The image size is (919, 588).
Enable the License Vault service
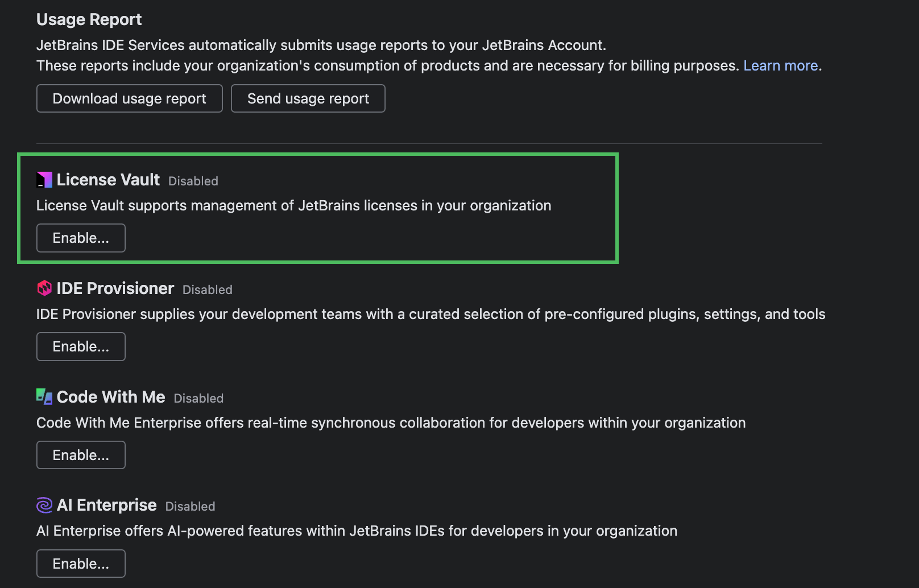click(80, 238)
